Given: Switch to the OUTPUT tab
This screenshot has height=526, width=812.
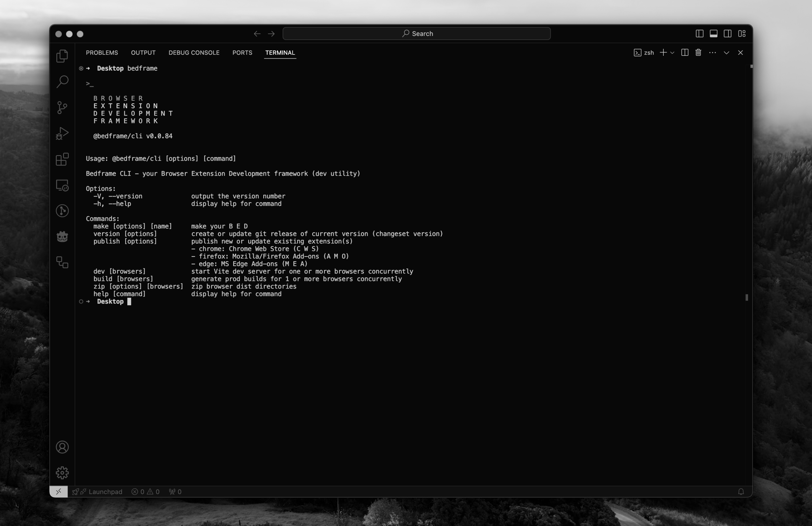Looking at the screenshot, I should point(143,52).
